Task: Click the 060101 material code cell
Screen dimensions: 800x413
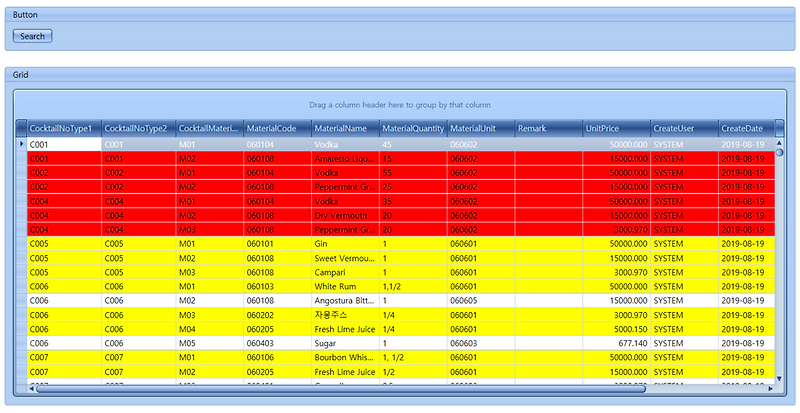Action: (x=278, y=244)
